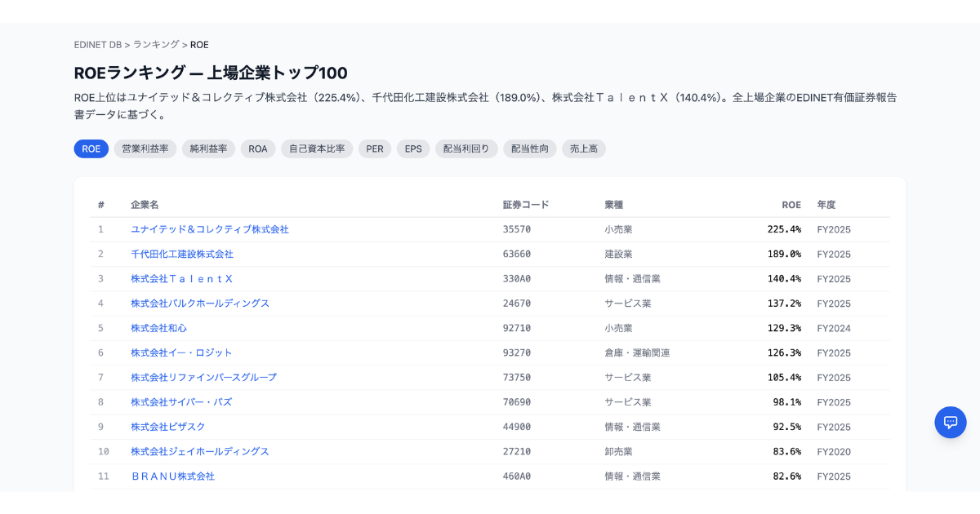Viewport: 980px width, 514px height.
Task: Switch to the 配当性向 ranking
Action: (530, 148)
